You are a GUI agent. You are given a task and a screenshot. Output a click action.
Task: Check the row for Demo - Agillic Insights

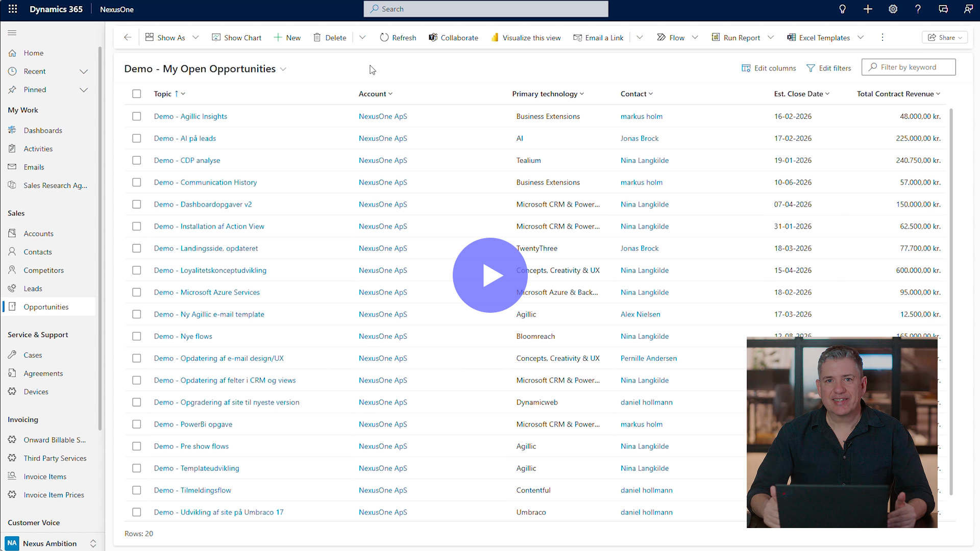[137, 116]
